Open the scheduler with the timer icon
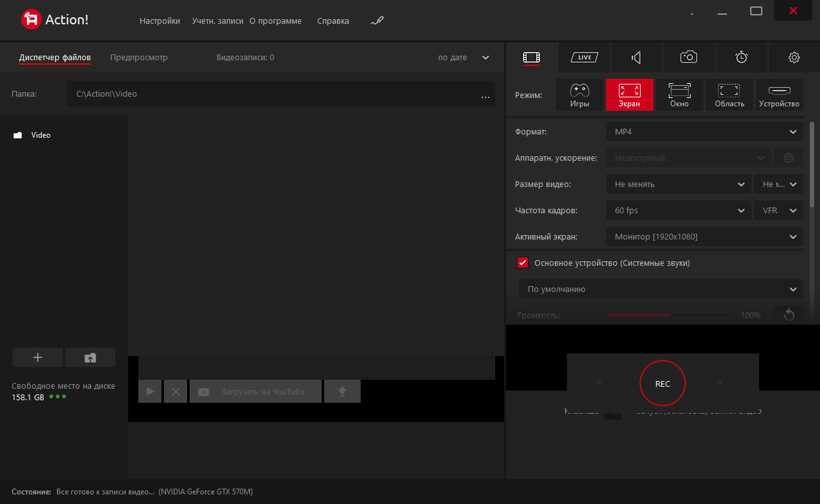This screenshot has height=504, width=820. [x=741, y=57]
